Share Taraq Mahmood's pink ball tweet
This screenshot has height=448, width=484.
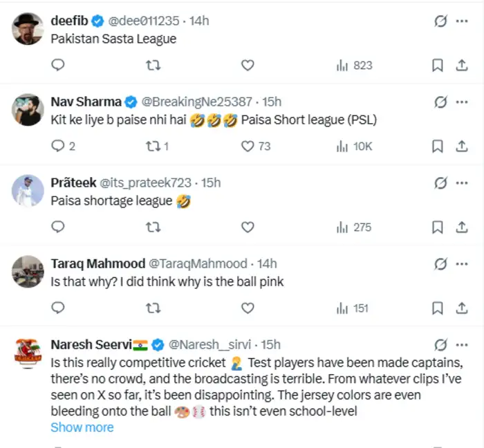click(461, 308)
